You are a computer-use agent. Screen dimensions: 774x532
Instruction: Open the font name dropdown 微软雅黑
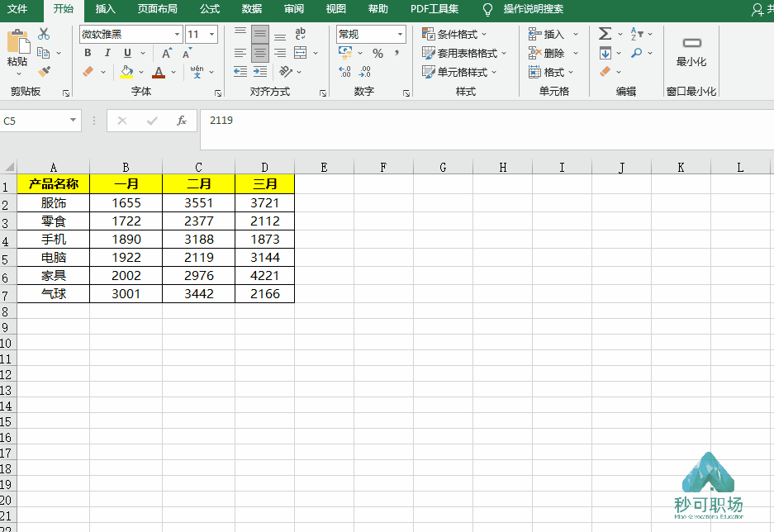[178, 34]
